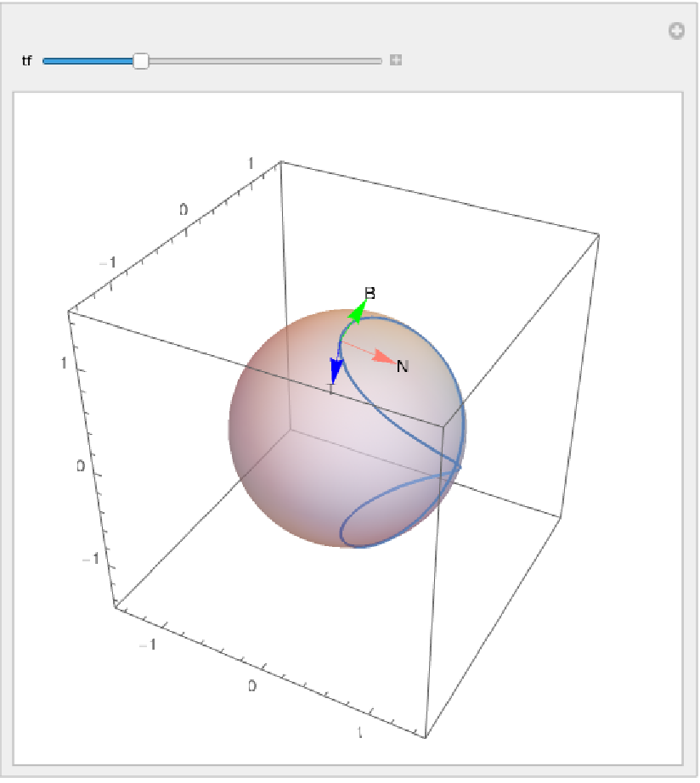Click the pink N normal arrowhead
700x783 pixels.
[384, 358]
